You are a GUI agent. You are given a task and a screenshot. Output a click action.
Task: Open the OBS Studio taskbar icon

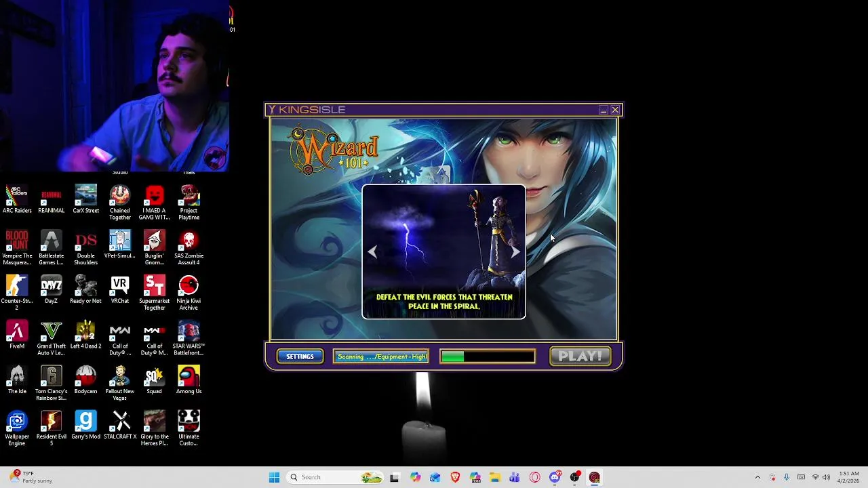tap(575, 477)
